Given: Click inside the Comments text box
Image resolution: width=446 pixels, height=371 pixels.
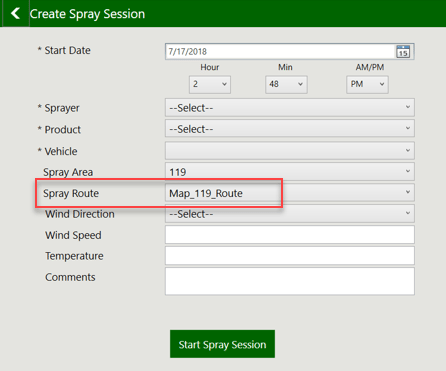Looking at the screenshot, I should [290, 281].
